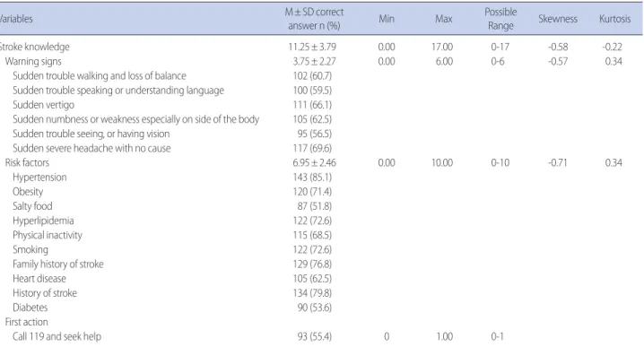The image size is (644, 347).
Task: Select 'Sudden severe headache with no cause'
Action: tap(91, 148)
